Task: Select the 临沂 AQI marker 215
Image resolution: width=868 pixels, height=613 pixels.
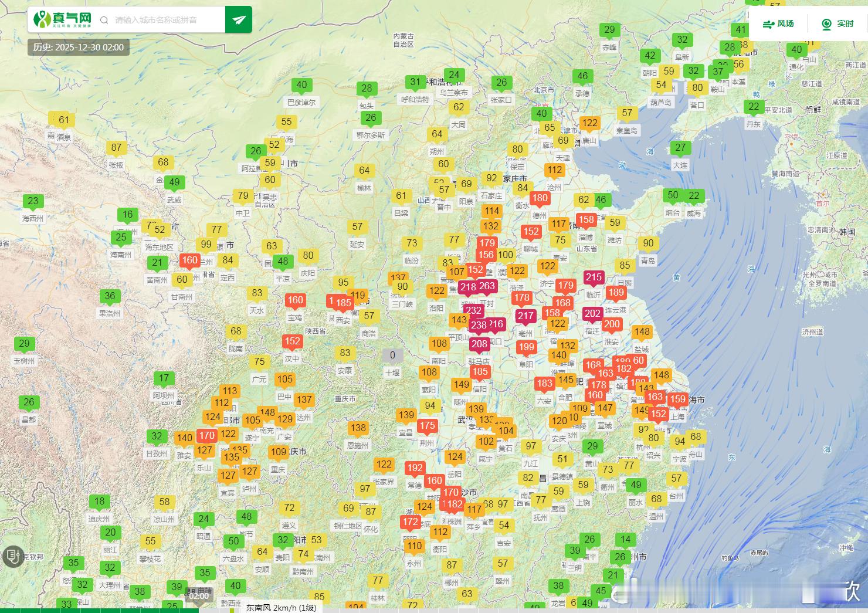Action: (x=594, y=278)
